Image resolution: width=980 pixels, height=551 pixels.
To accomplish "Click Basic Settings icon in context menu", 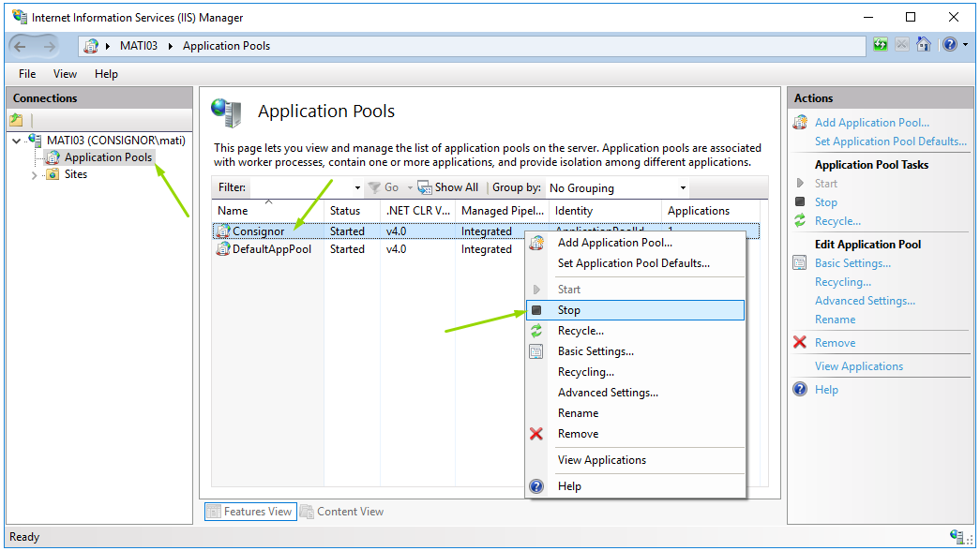I will [536, 351].
